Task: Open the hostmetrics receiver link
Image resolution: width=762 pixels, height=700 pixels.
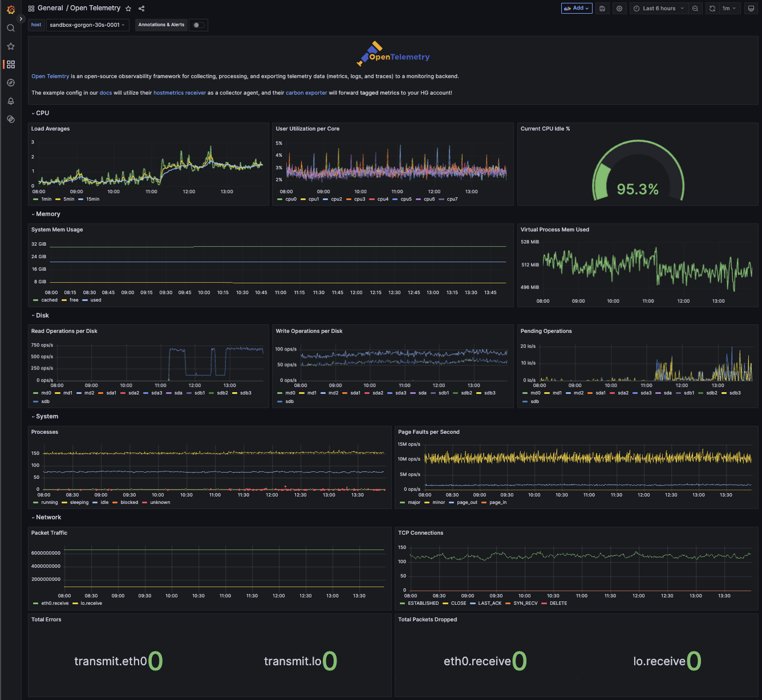Action: click(x=180, y=92)
